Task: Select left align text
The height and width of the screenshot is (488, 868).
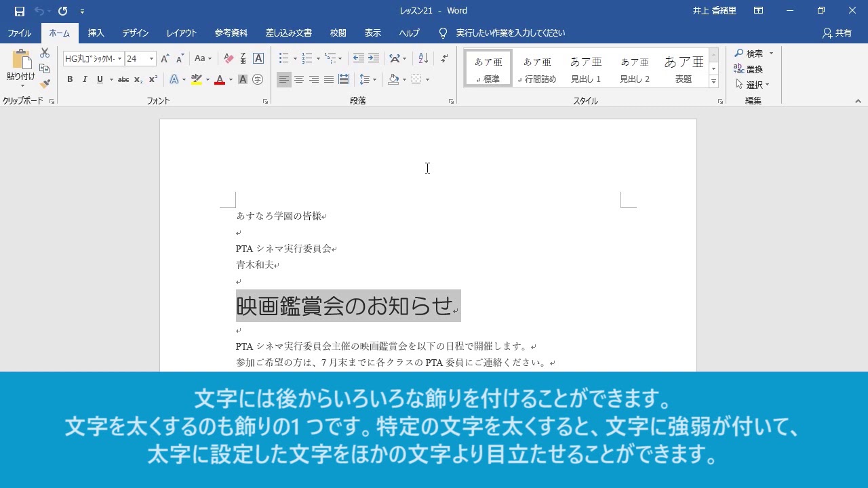Action: tap(284, 79)
